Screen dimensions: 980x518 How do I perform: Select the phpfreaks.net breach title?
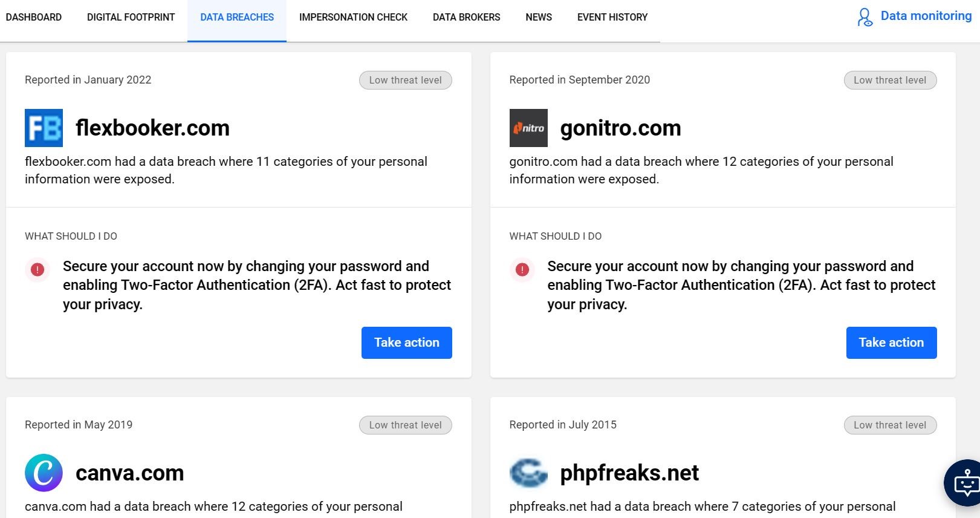click(629, 473)
